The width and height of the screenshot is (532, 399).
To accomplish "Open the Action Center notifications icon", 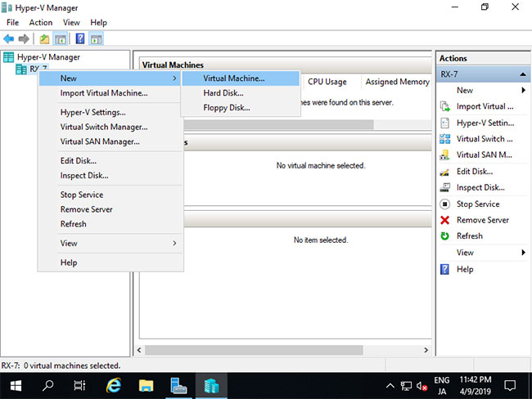I will 510,386.
